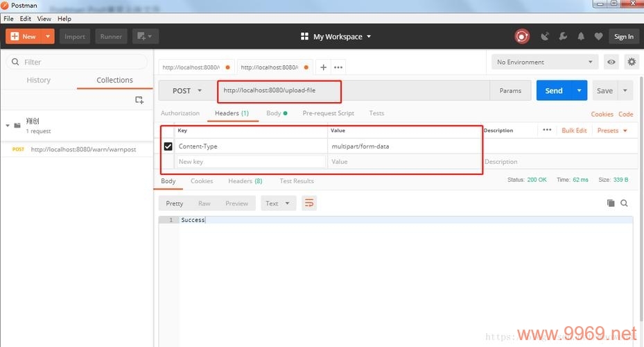The image size is (644, 347).
Task: Open the Tests tab
Action: (x=376, y=113)
